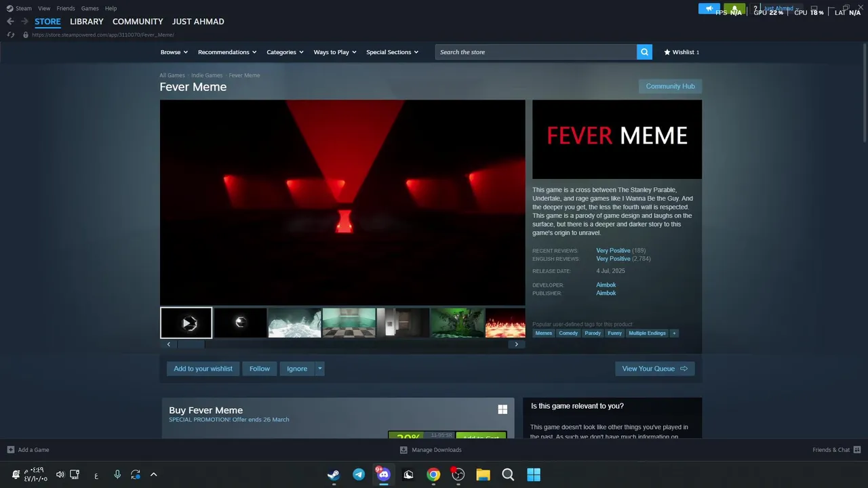868x488 pixels.
Task: Expand the Categories dropdown
Action: click(x=285, y=52)
